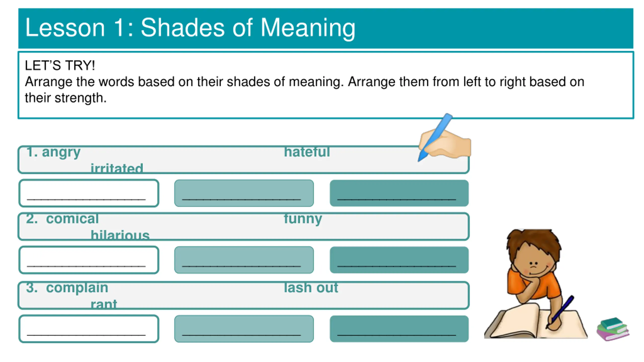Click the 'LET'S TRY!' instruction text box
Image resolution: width=644 pixels, height=362 pixels.
(x=326, y=85)
